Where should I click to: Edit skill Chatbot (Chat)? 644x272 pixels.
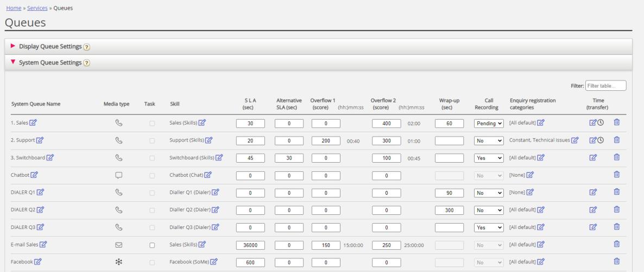click(208, 175)
